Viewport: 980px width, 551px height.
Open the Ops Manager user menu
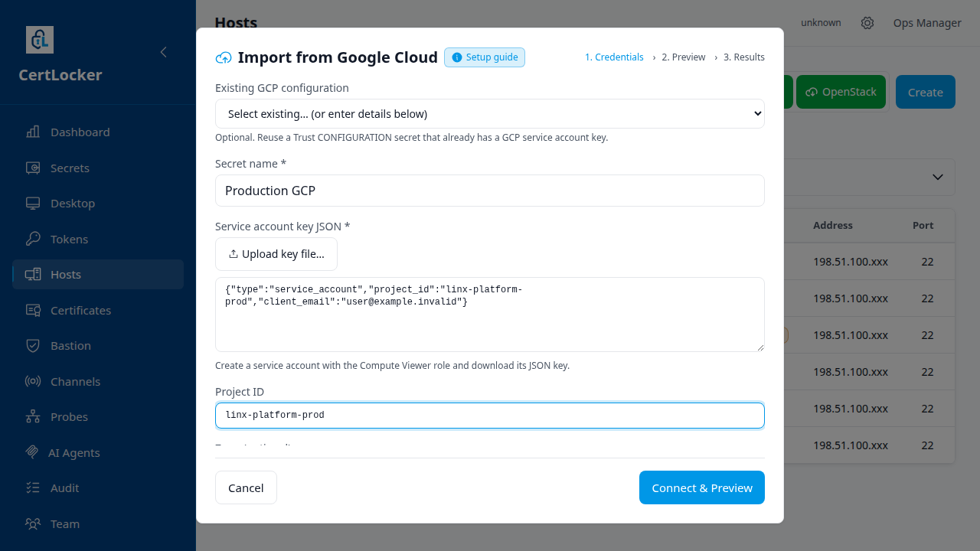click(927, 23)
